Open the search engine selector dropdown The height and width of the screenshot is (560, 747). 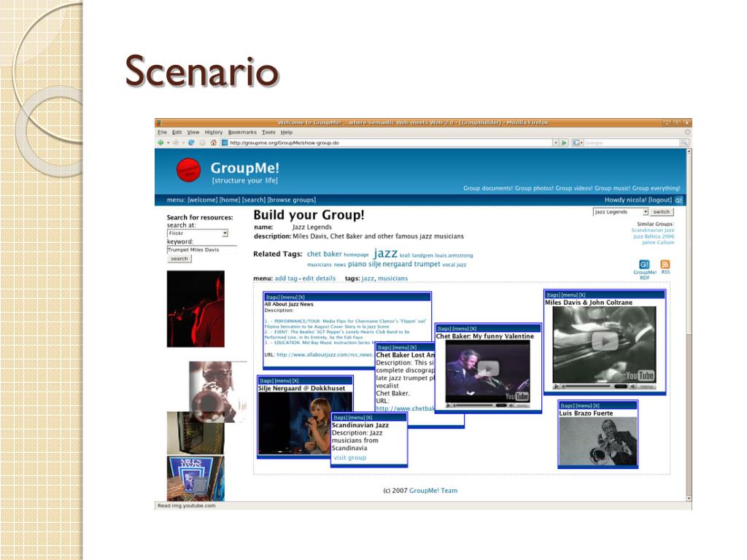(578, 142)
